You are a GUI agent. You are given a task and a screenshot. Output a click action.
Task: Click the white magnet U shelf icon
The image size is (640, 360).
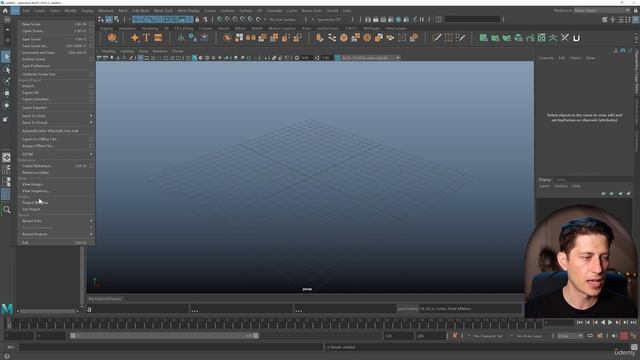(576, 38)
